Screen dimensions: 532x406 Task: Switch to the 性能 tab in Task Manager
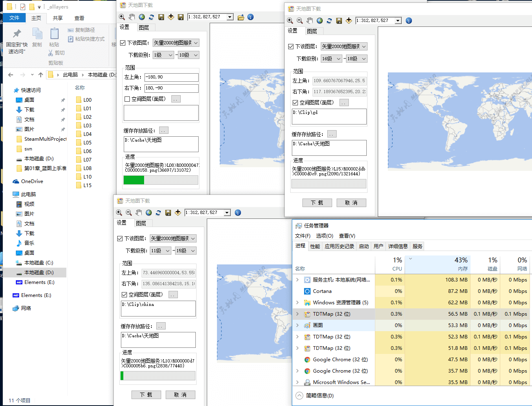[x=315, y=246]
